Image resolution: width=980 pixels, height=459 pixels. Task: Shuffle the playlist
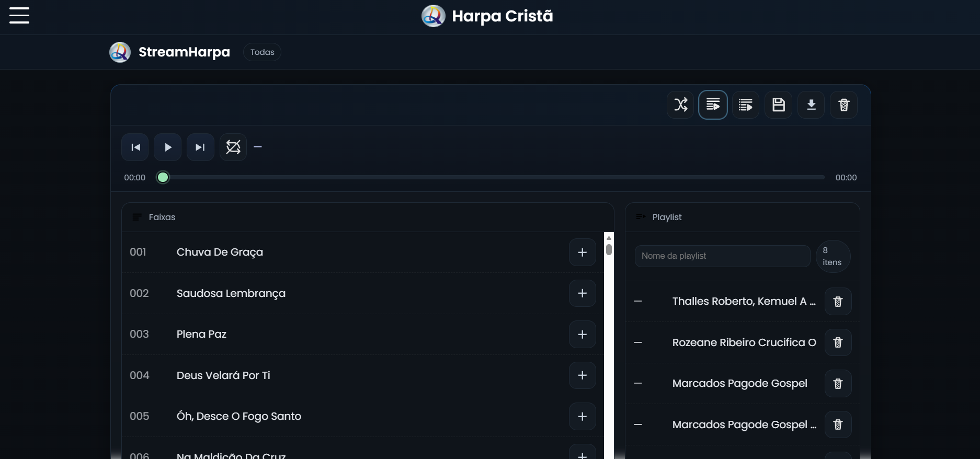tap(680, 105)
